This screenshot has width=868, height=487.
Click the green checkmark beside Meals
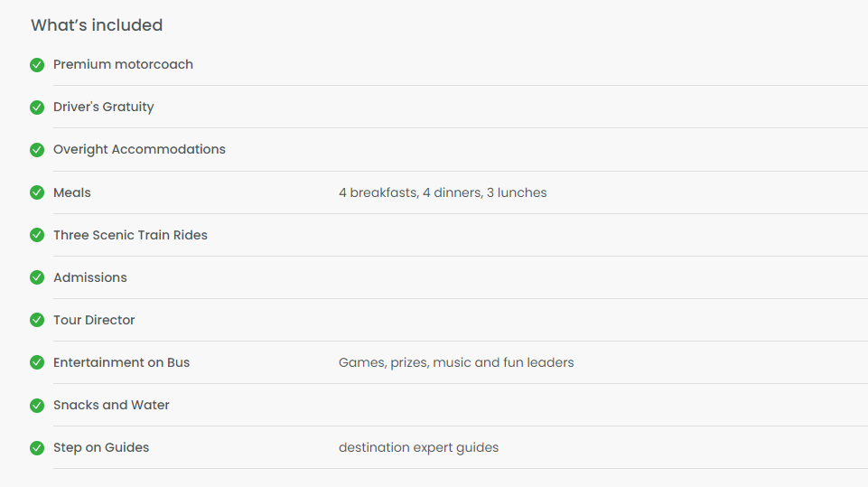pyautogui.click(x=37, y=192)
